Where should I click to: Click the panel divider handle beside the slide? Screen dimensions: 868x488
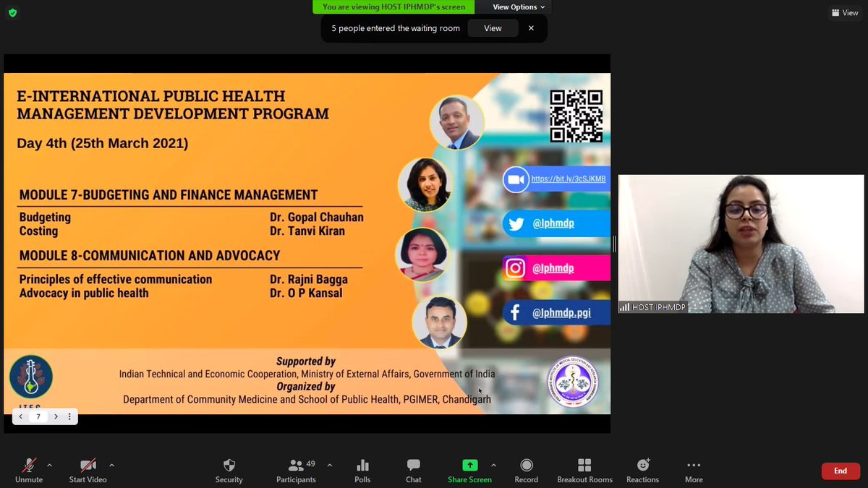point(614,244)
